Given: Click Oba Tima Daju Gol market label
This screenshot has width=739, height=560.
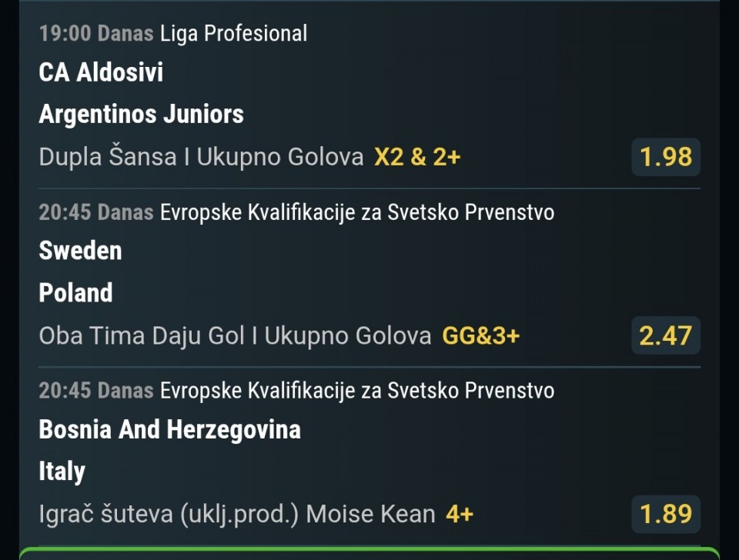Looking at the screenshot, I should tap(235, 336).
